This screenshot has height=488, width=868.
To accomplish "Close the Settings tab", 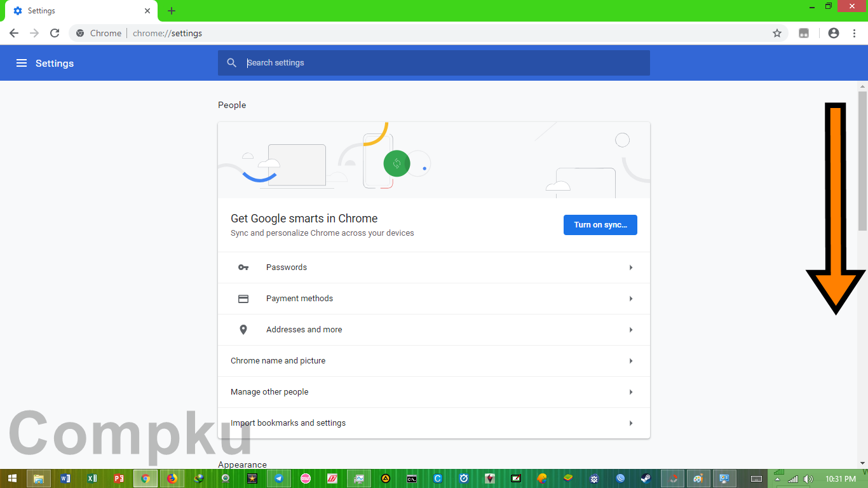I will [147, 11].
